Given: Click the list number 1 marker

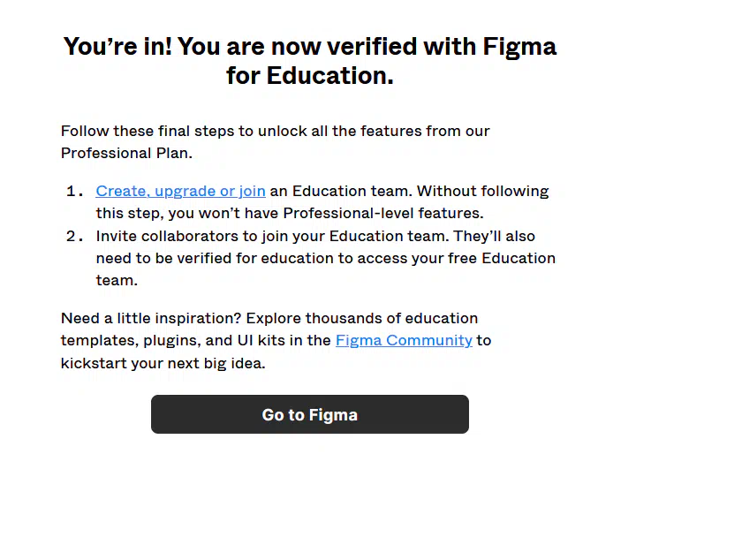Looking at the screenshot, I should point(75,192).
